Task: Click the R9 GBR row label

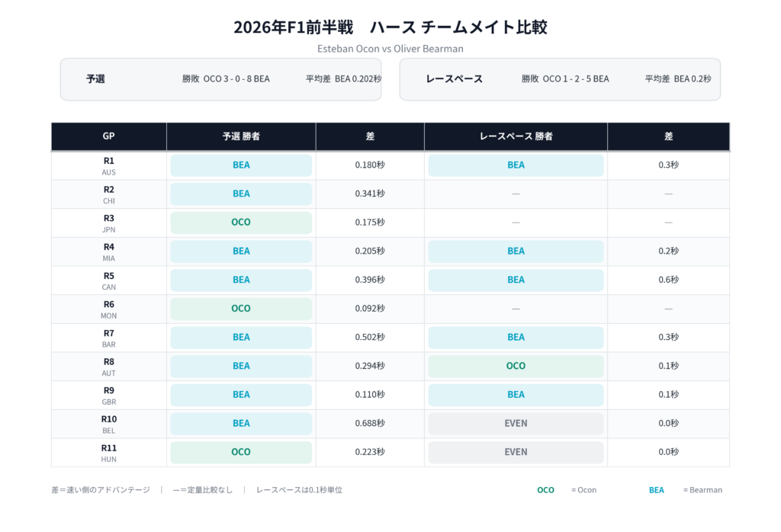Action: pyautogui.click(x=108, y=396)
